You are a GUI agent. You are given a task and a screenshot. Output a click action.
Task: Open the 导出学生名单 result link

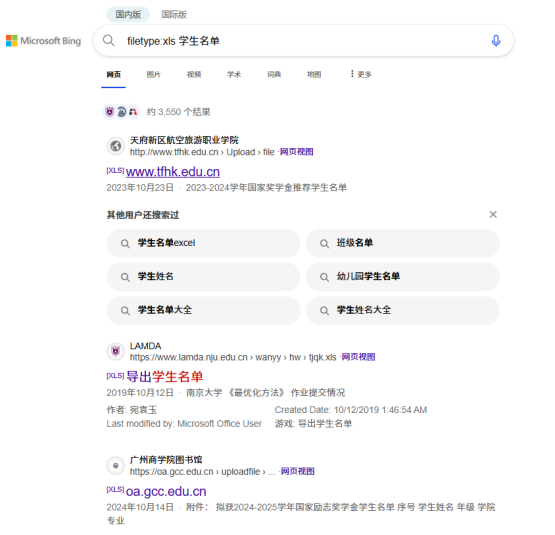(165, 377)
